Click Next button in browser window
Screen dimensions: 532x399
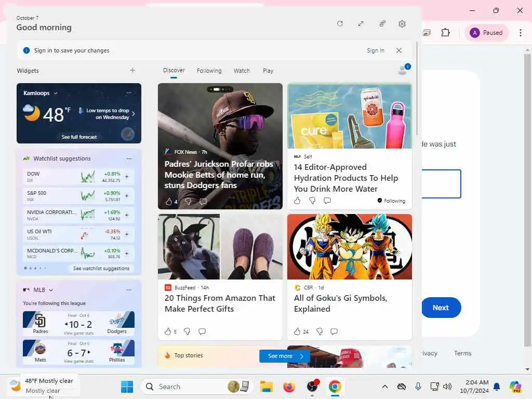click(x=441, y=308)
